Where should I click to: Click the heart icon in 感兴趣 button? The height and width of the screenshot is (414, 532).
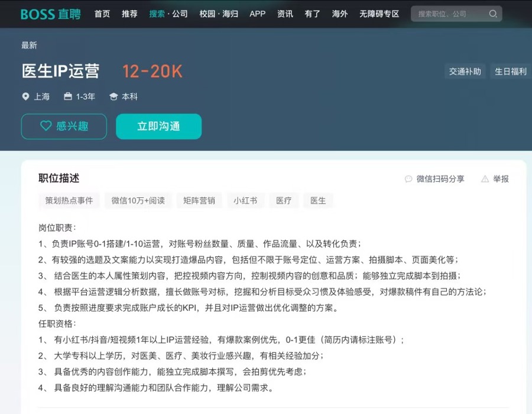[46, 126]
